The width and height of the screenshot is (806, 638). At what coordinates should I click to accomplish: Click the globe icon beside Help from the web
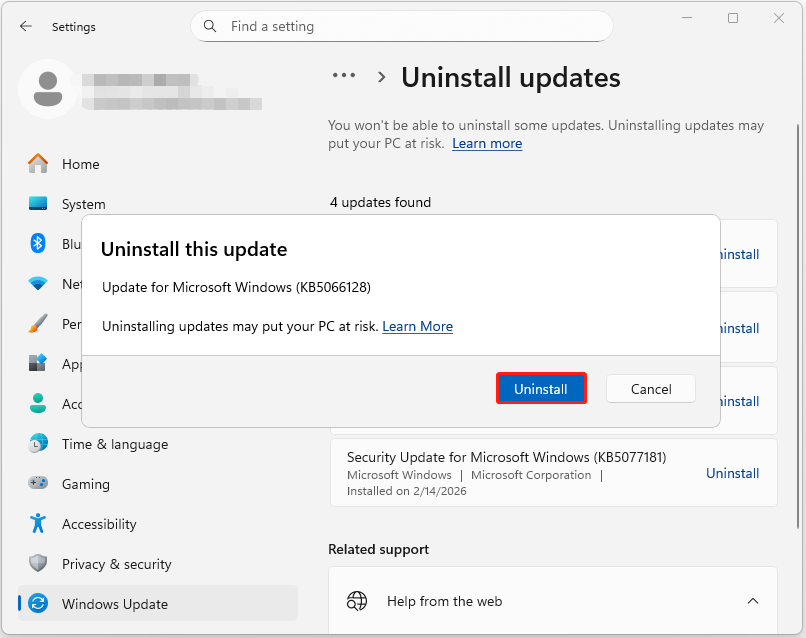coord(357,600)
